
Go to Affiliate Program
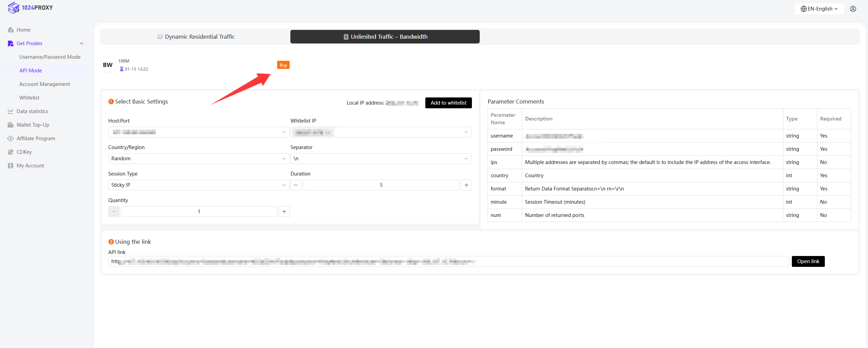click(x=36, y=139)
